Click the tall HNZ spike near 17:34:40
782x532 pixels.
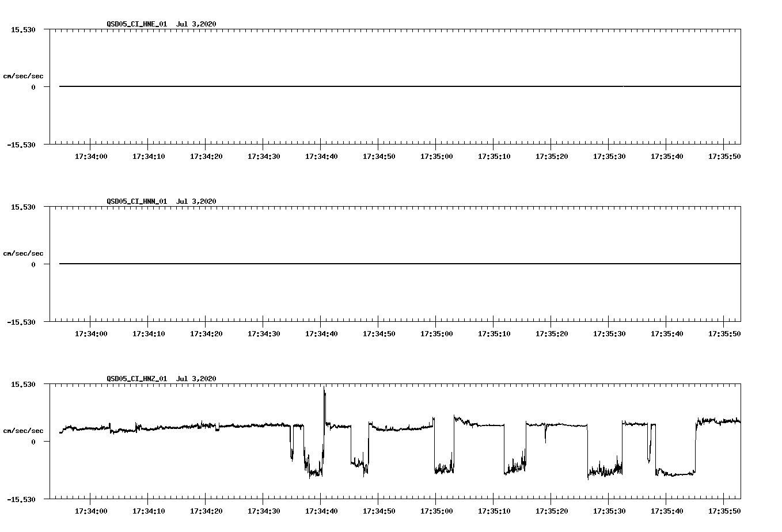325,406
